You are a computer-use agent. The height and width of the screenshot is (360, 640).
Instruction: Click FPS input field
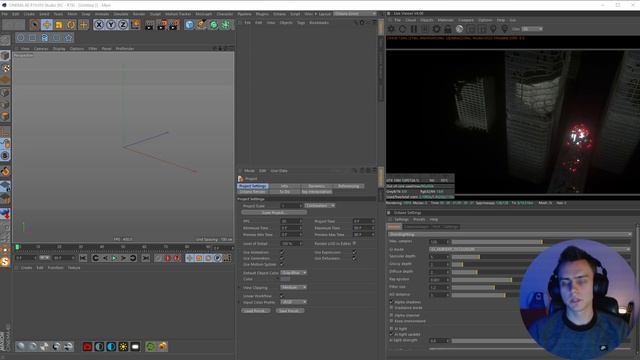(x=291, y=221)
